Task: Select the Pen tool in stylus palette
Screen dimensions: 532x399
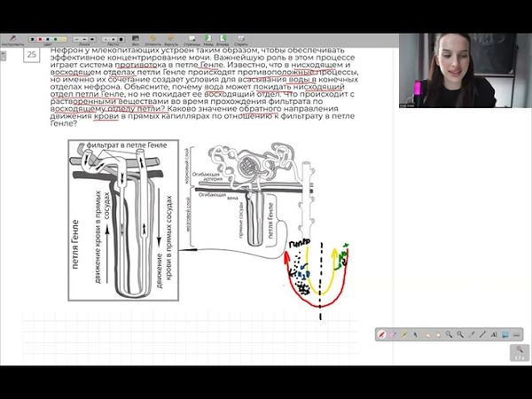Action: pos(382,334)
